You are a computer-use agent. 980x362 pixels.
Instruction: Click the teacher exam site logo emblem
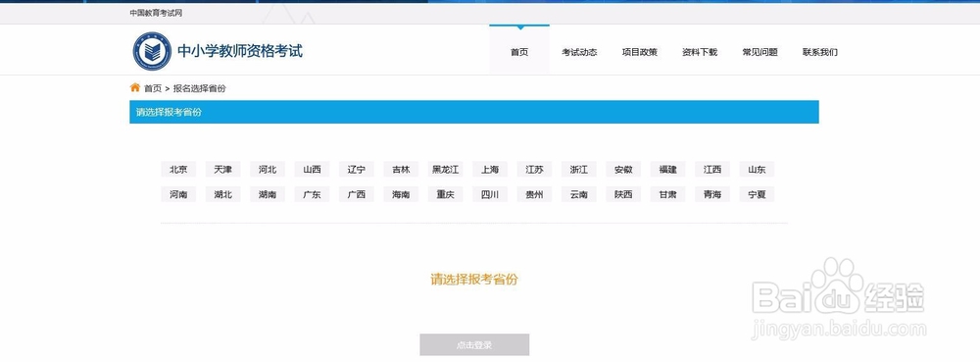[x=152, y=51]
